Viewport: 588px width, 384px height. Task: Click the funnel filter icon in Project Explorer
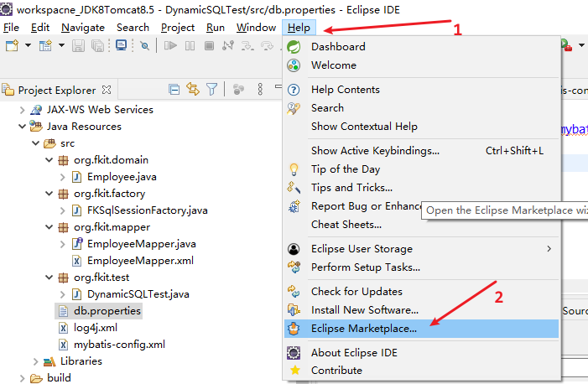coord(212,89)
